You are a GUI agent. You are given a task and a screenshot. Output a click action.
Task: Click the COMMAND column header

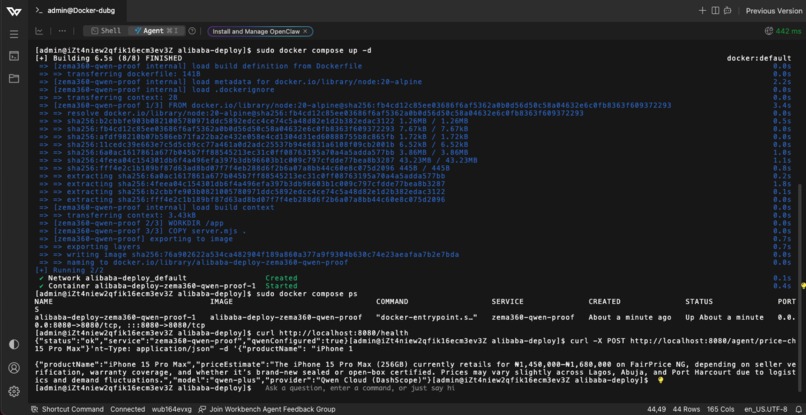392,301
